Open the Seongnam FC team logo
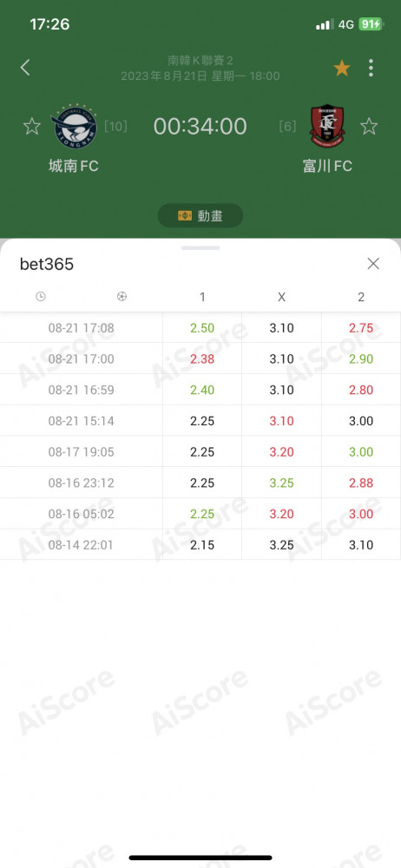Image resolution: width=401 pixels, height=868 pixels. click(74, 126)
